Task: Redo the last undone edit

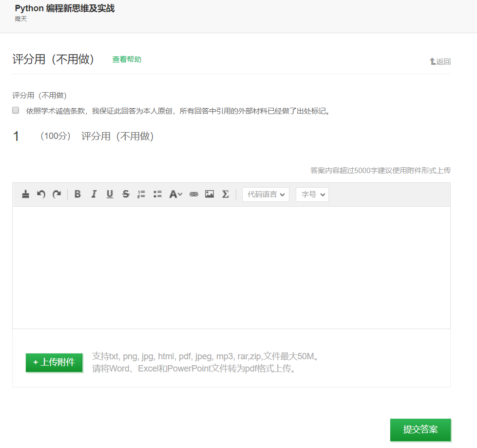Action: pyautogui.click(x=57, y=194)
